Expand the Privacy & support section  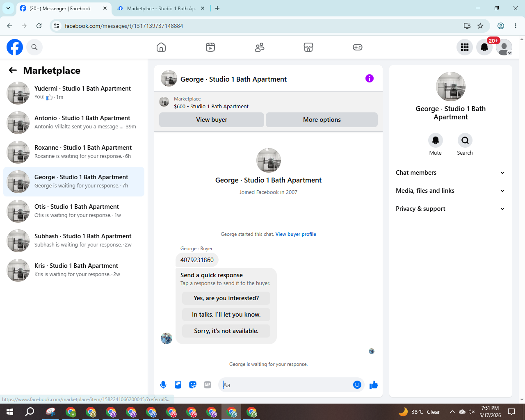coord(450,209)
